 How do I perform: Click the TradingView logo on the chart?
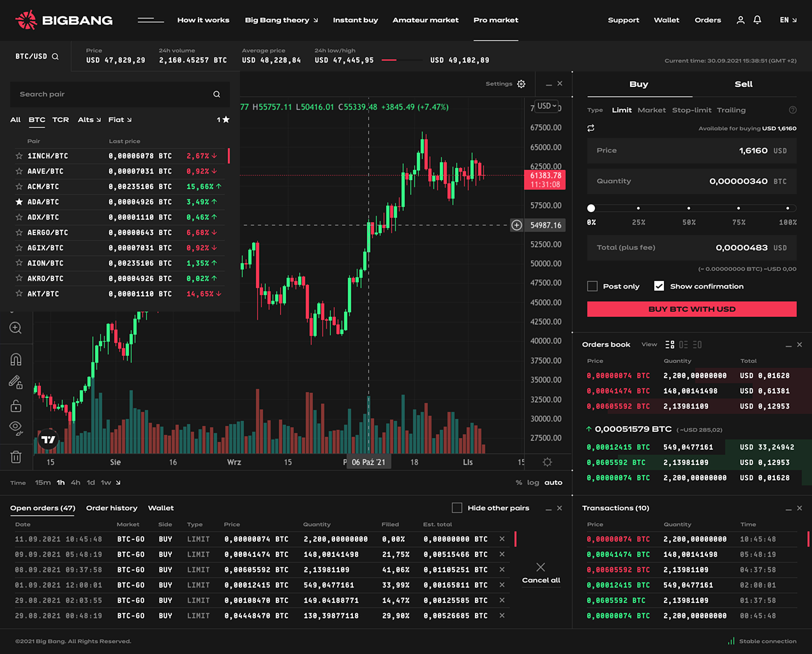[x=48, y=439]
